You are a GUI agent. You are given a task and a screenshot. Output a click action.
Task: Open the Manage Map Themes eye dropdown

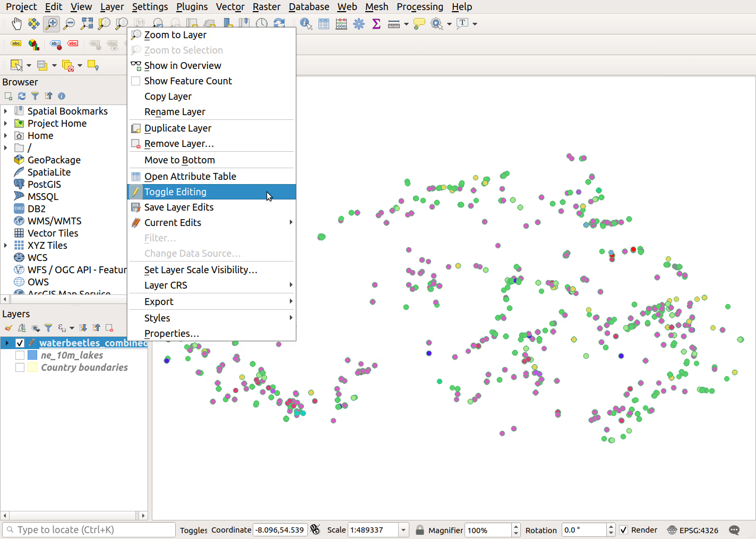[x=36, y=328]
